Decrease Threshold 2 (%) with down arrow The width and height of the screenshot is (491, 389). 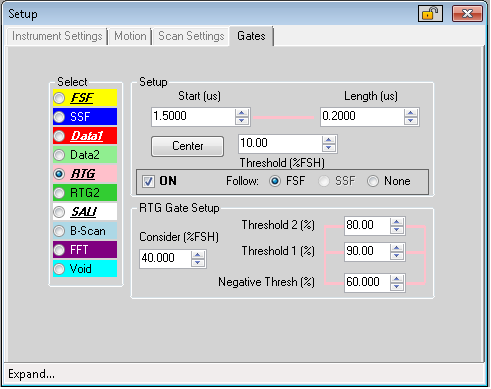[x=397, y=230]
